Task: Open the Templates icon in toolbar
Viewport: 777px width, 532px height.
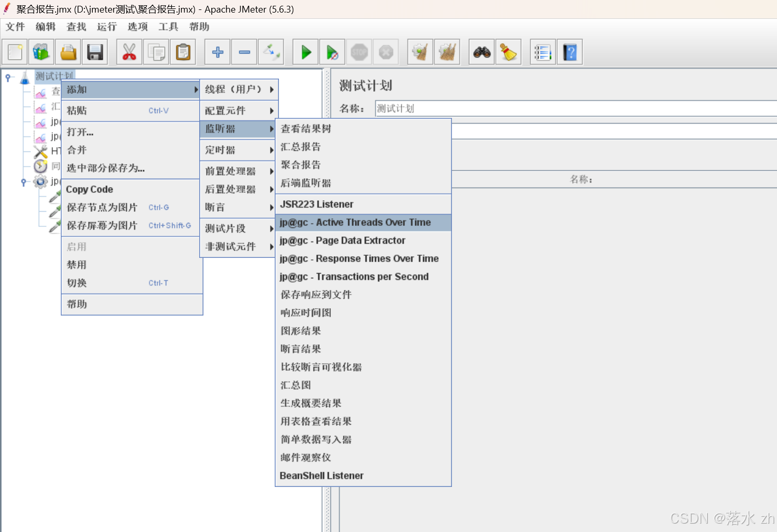Action: coord(41,52)
